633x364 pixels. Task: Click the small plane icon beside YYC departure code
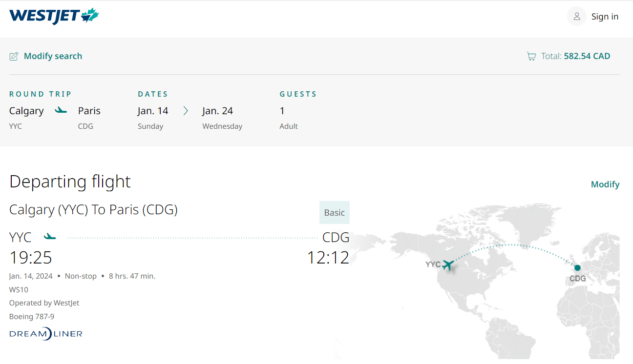[x=50, y=237]
